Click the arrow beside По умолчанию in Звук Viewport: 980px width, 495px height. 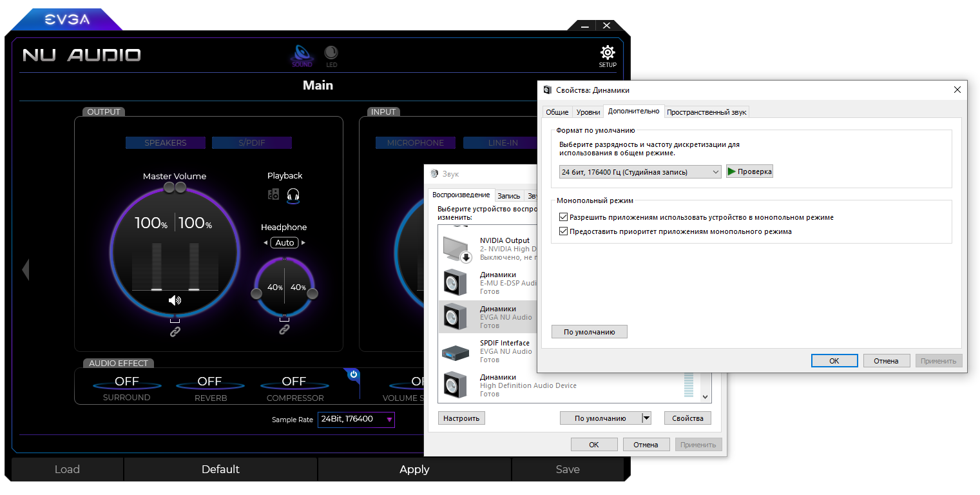pos(647,418)
